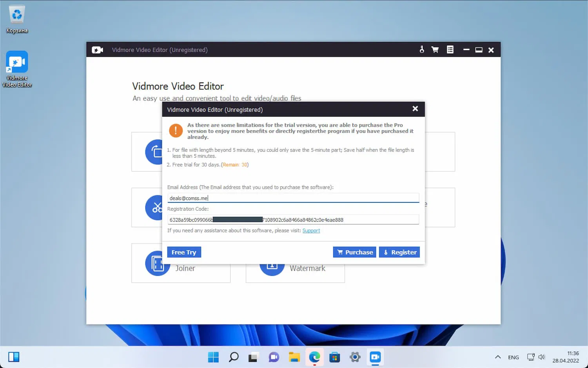Click the register key icon in title bar
Viewport: 588px width, 368px height.
[422, 49]
